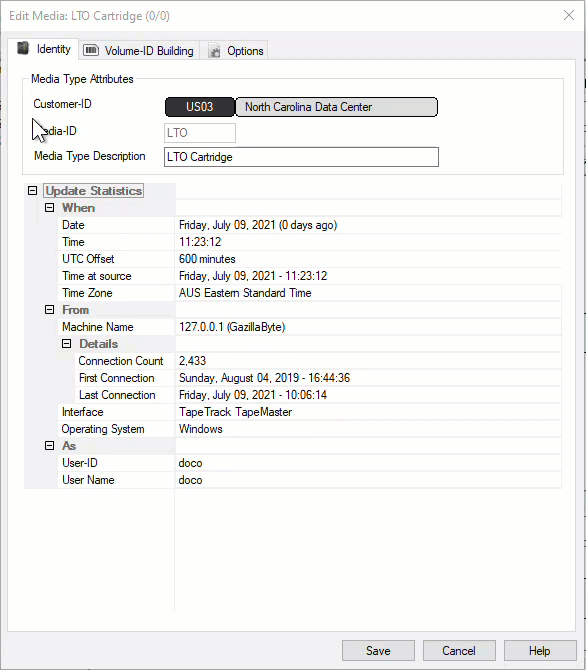
Task: Collapse the Details subgroup
Action: (67, 344)
